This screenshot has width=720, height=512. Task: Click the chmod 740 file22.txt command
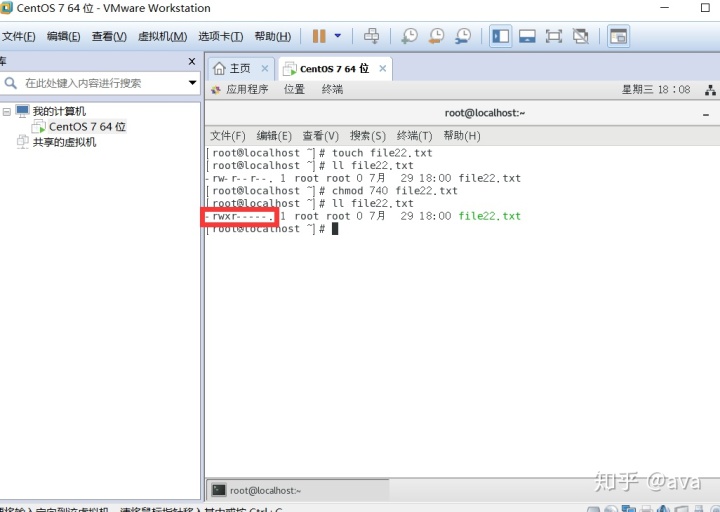pyautogui.click(x=395, y=191)
